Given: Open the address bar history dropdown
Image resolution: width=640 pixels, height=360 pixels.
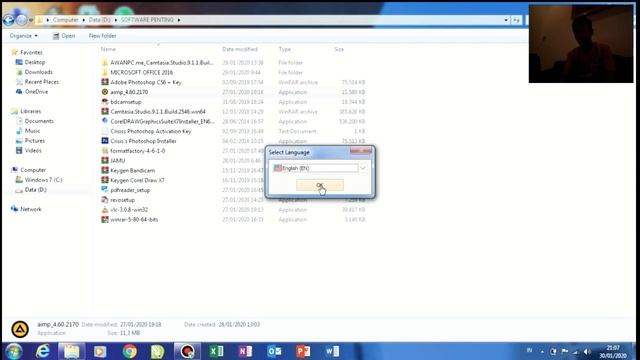Looking at the screenshot, I should click(506, 20).
